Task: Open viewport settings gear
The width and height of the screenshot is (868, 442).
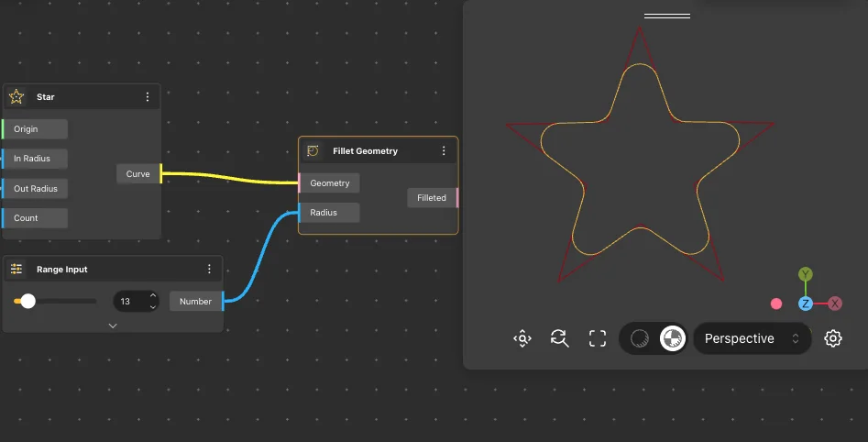Action: [x=832, y=338]
